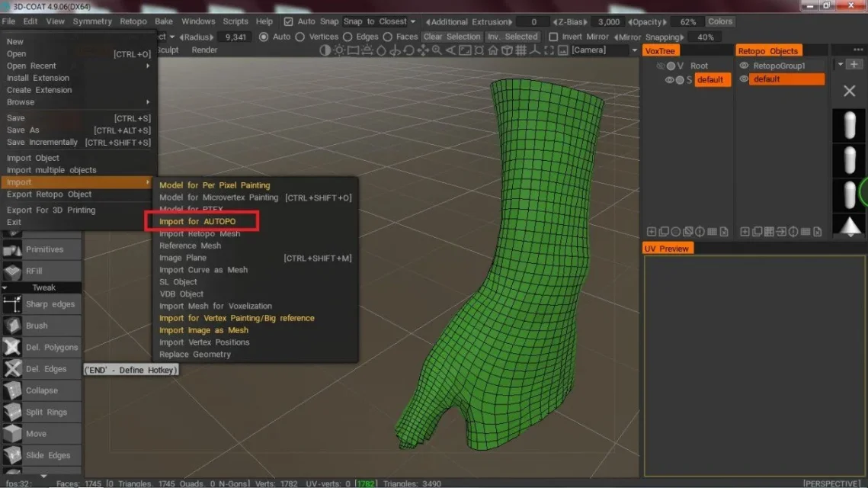Screen dimensions: 868x488
Task: Open the Camera dropdown arrow
Action: tap(634, 50)
